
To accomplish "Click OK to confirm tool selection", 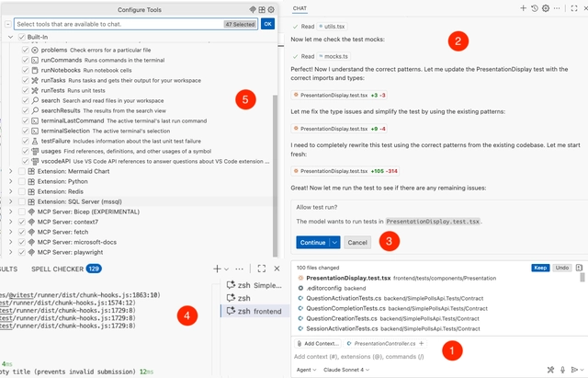I will pyautogui.click(x=267, y=24).
